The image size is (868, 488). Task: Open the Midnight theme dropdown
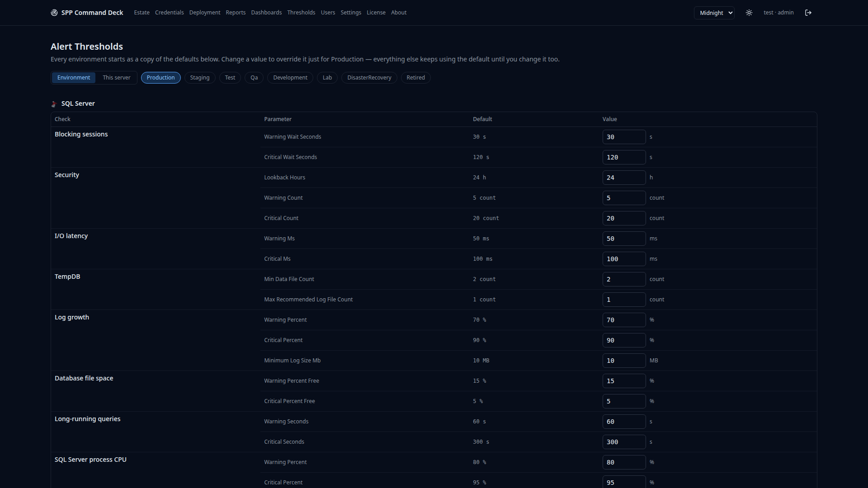[714, 13]
